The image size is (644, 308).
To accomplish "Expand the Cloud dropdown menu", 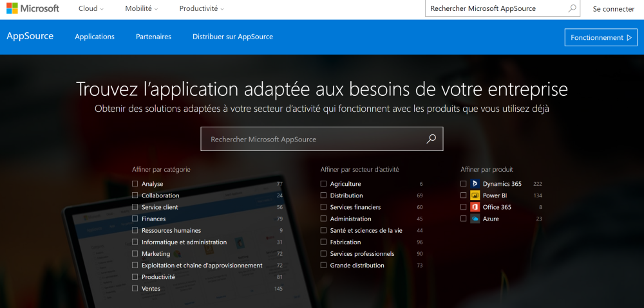I will [x=91, y=8].
